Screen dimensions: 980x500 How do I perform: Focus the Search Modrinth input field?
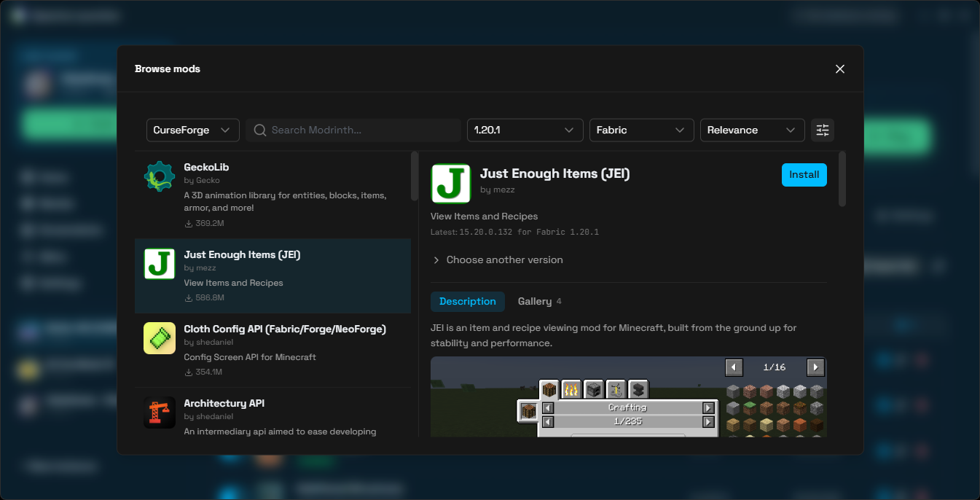point(353,130)
